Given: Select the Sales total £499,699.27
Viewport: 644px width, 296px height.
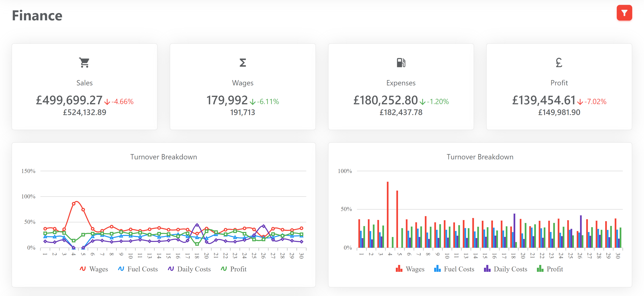Looking at the screenshot, I should pyautogui.click(x=69, y=100).
